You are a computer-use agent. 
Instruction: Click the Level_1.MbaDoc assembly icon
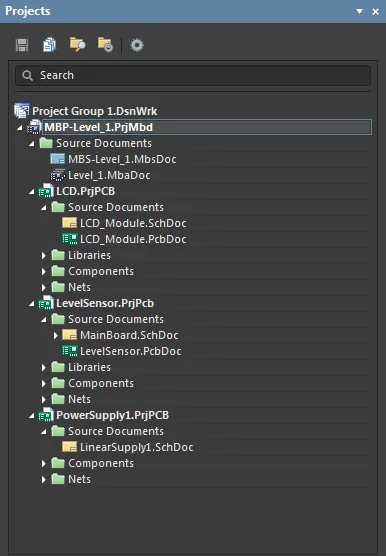(x=58, y=175)
